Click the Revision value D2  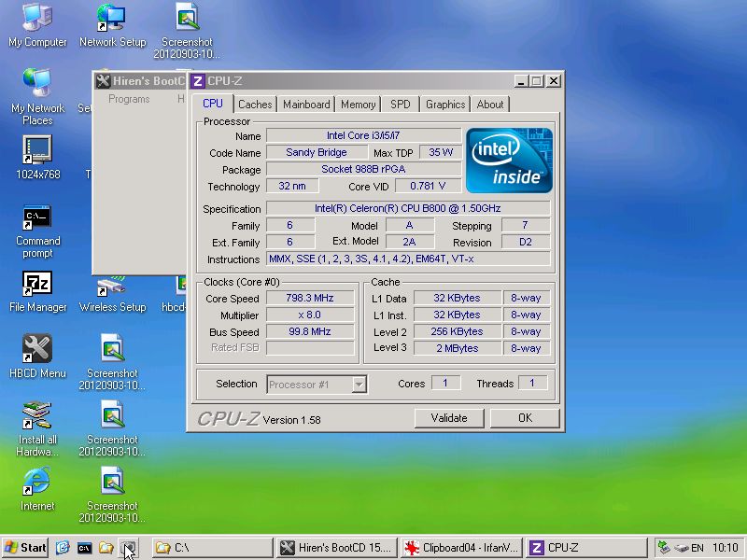pos(526,242)
